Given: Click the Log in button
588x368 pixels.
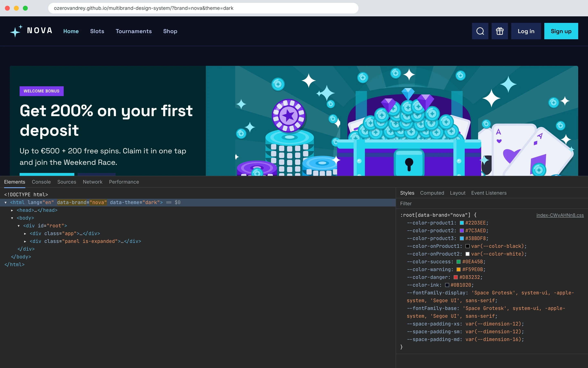Looking at the screenshot, I should (x=526, y=31).
